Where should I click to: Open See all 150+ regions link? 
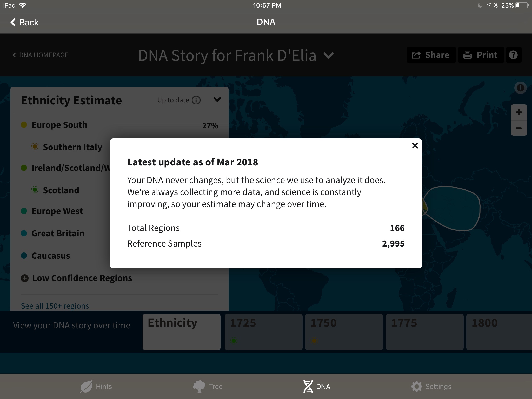tap(55, 306)
